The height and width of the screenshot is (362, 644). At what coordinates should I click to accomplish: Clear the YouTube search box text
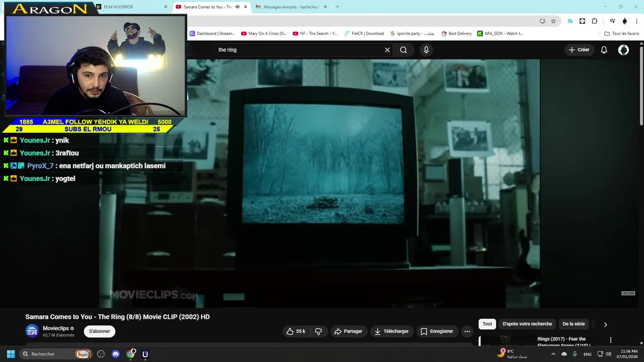pyautogui.click(x=387, y=50)
